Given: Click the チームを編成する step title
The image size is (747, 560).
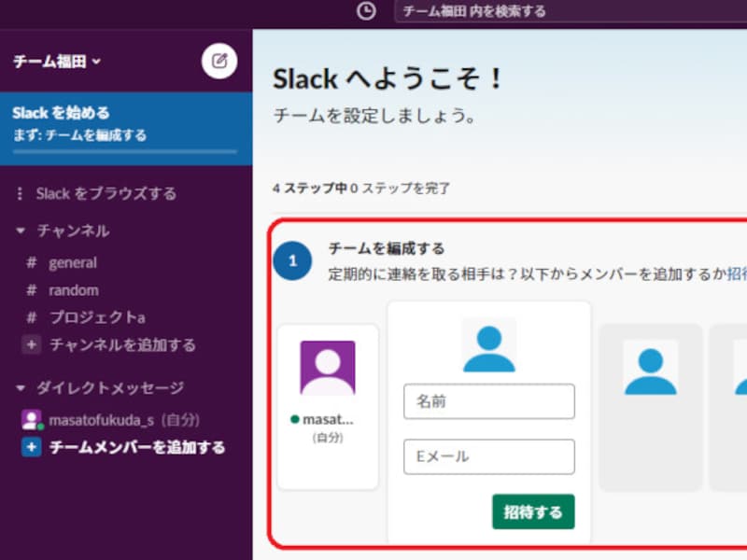Looking at the screenshot, I should pyautogui.click(x=387, y=248).
